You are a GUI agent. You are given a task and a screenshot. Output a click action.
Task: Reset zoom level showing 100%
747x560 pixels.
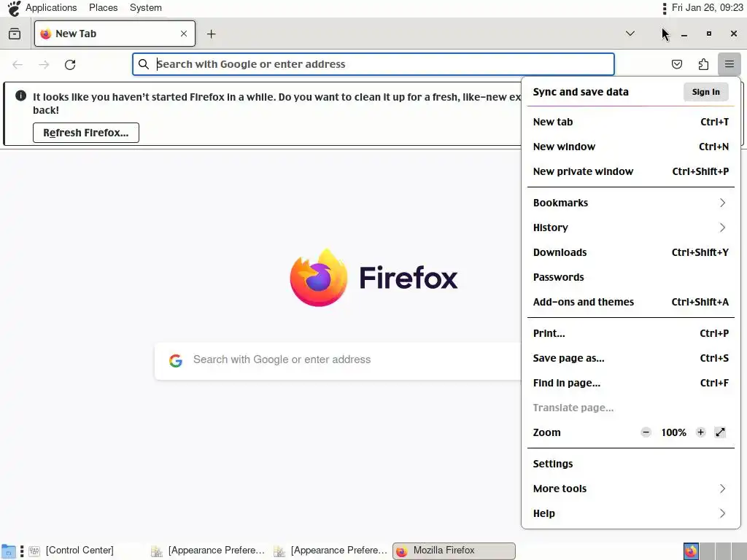pos(673,432)
